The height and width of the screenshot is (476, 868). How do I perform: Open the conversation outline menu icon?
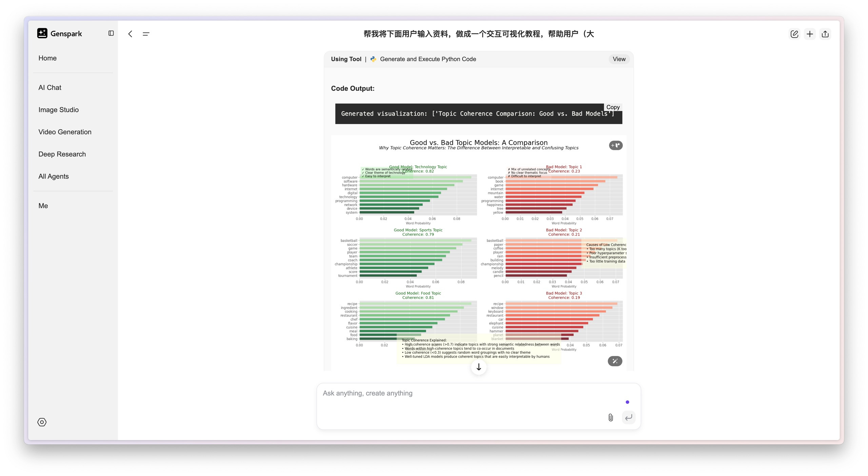coord(146,34)
